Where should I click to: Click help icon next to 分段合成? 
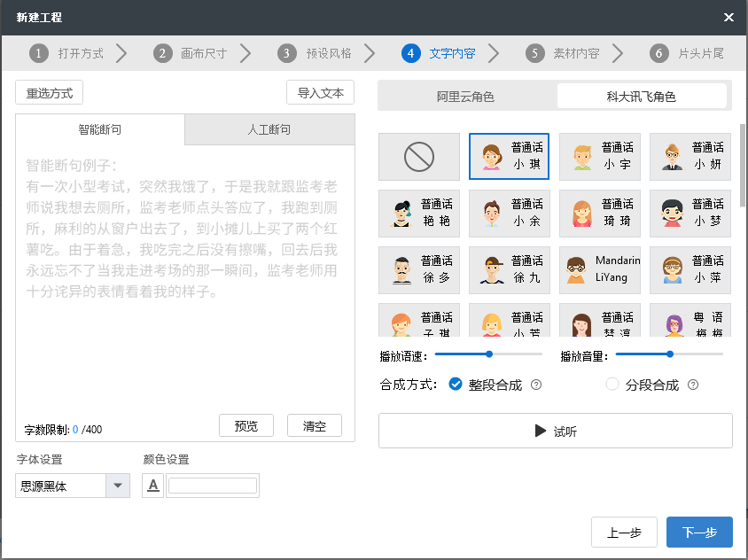click(693, 385)
